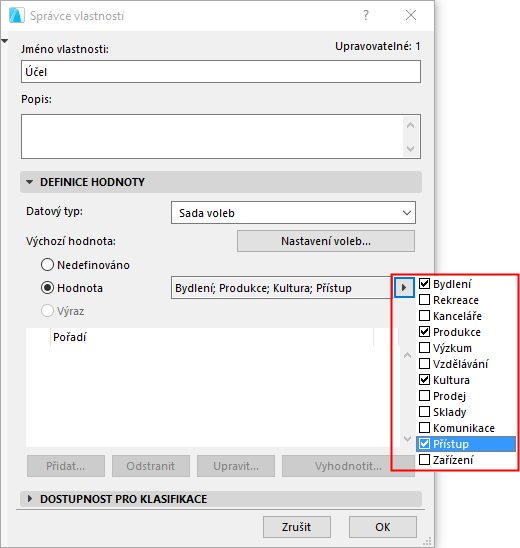Click the list move-down arrow beside Pořadí list
This screenshot has width=520, height=548.
[x=407, y=439]
